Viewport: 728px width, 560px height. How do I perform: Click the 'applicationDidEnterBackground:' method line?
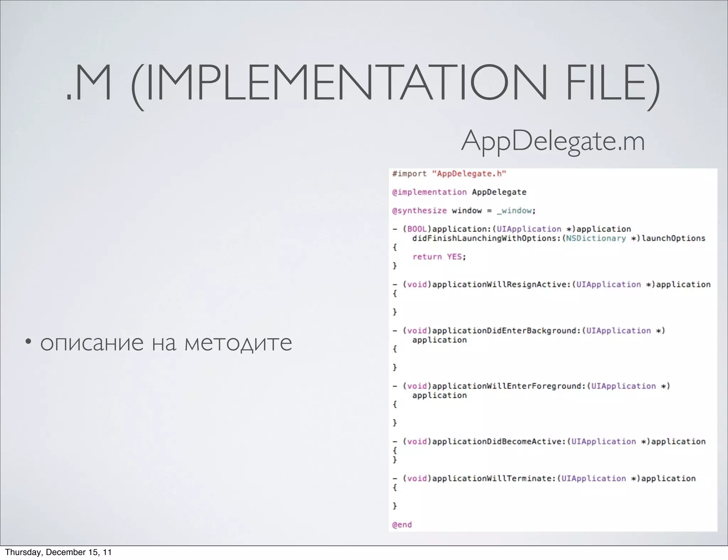point(529,331)
